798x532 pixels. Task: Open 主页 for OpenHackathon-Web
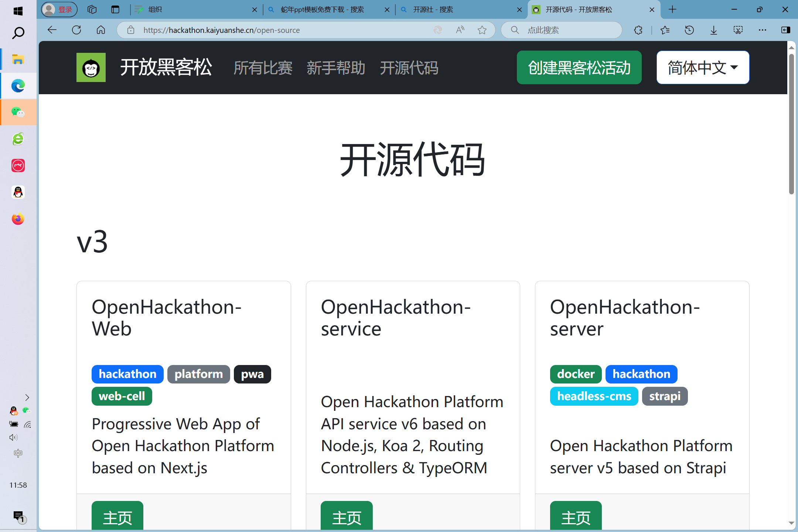(117, 516)
